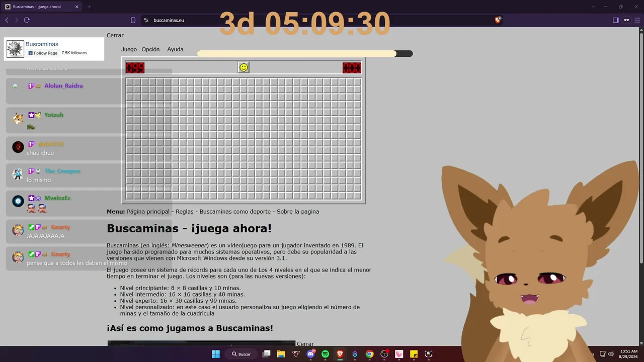
Task: Open the Opción menu
Action: pyautogui.click(x=150, y=49)
